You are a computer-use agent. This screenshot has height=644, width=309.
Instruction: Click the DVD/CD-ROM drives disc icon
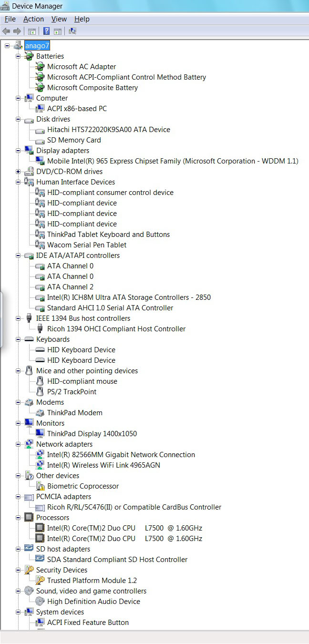click(x=29, y=172)
